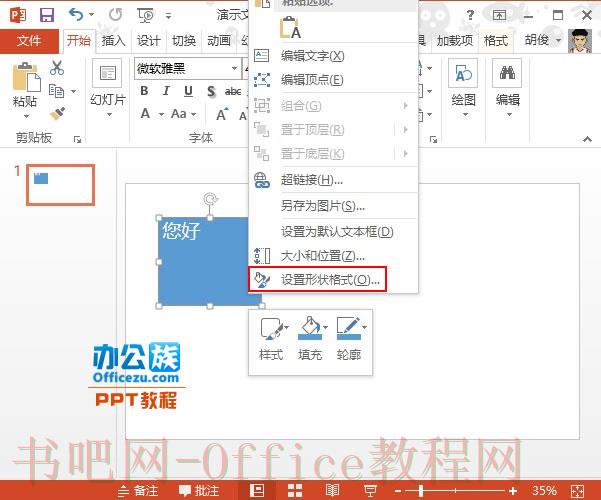Toggle italic formatting
This screenshot has width=601, height=500.
click(166, 91)
